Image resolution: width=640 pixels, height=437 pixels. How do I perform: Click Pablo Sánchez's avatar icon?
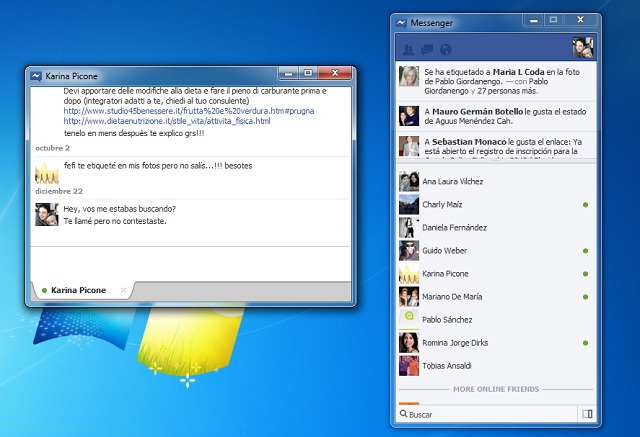(x=409, y=319)
